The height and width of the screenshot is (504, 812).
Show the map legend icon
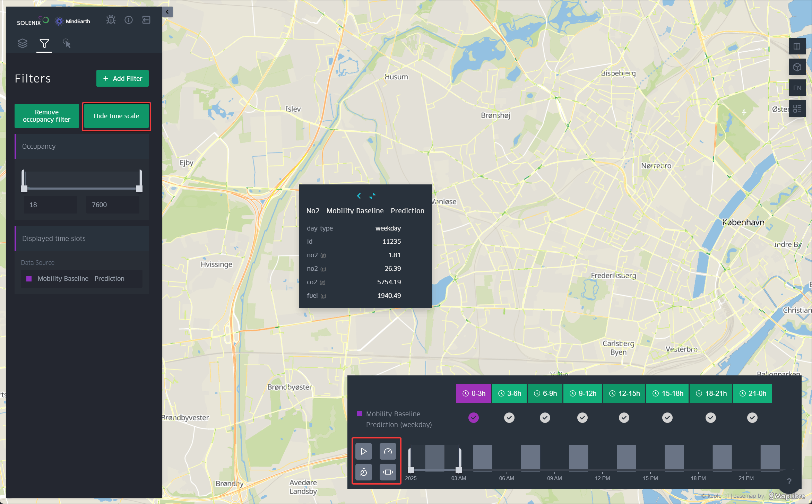pyautogui.click(x=797, y=109)
